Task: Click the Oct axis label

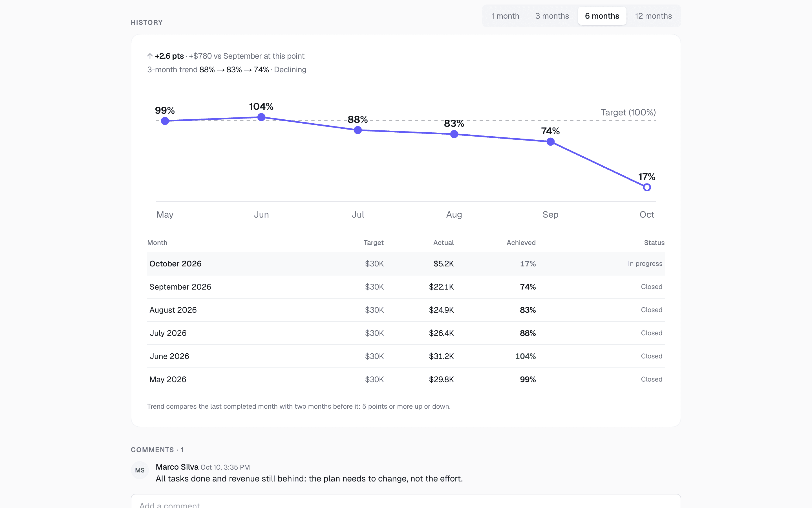Action: point(647,214)
